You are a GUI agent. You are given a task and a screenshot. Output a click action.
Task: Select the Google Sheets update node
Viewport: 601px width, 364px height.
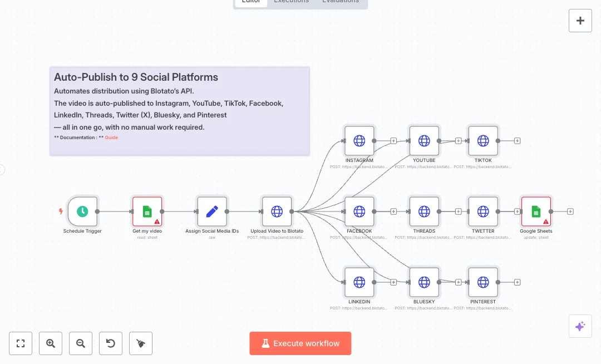535,211
